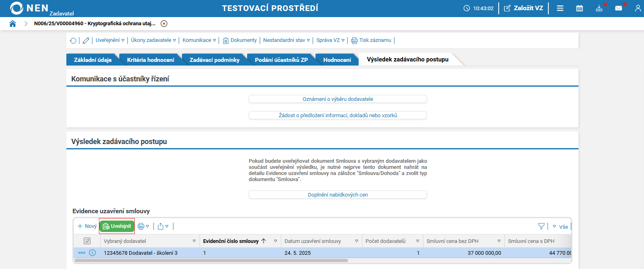Viewport: 644px width, 269px height.
Task: Open the messages envelope icon
Action: [x=619, y=8]
